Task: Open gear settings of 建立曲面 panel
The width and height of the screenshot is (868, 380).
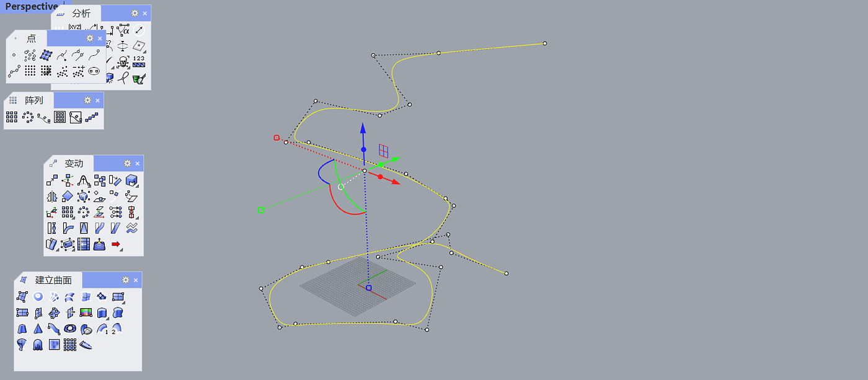Action: [126, 280]
